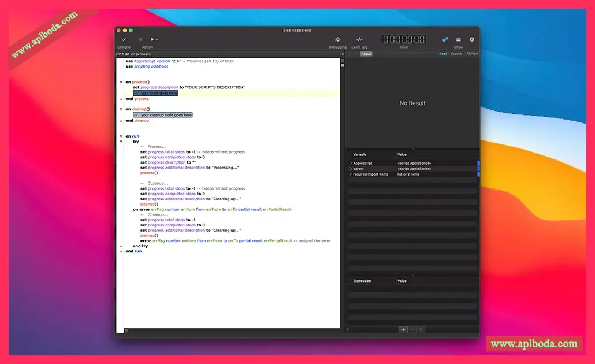
Task: Show the toolbox tray pane
Action: click(459, 39)
